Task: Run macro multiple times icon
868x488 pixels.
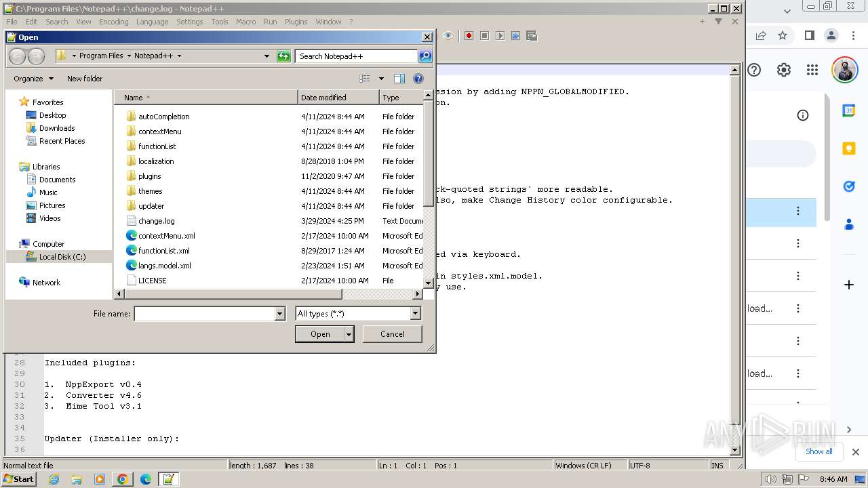Action: (x=516, y=35)
